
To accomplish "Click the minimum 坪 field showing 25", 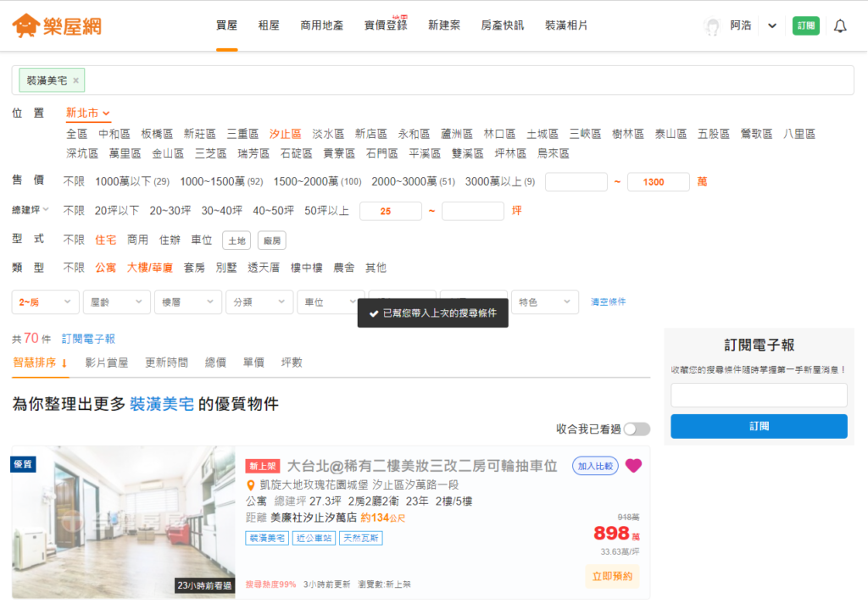I will [x=391, y=211].
